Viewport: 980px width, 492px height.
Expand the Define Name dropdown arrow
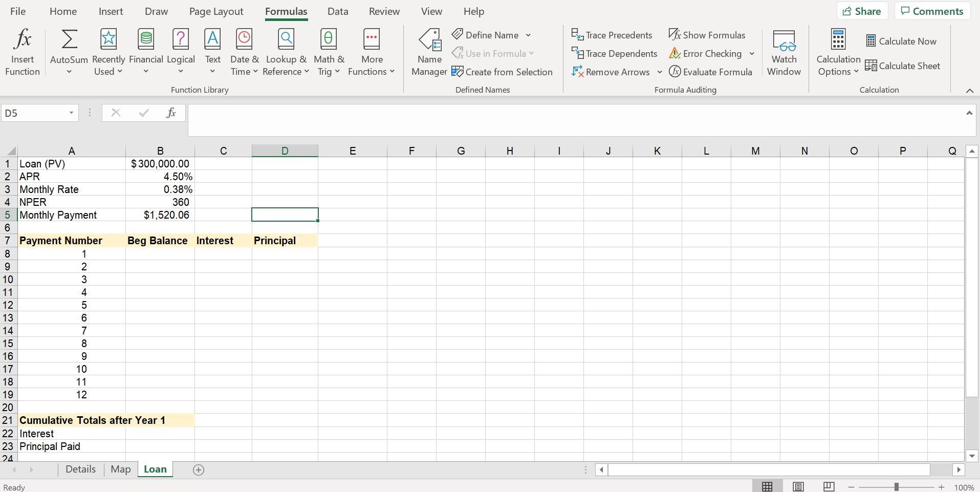[x=528, y=35]
